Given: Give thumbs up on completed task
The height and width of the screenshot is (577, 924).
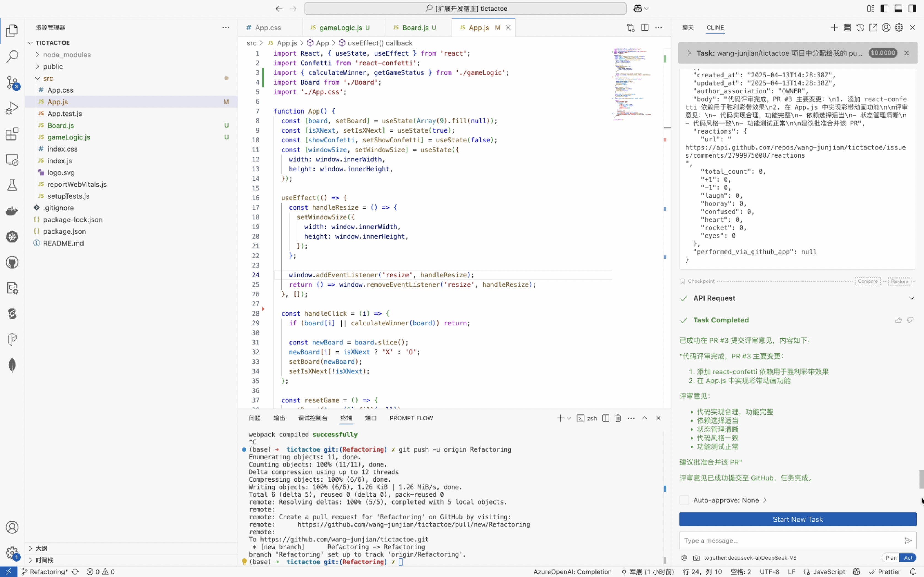Looking at the screenshot, I should coord(898,320).
